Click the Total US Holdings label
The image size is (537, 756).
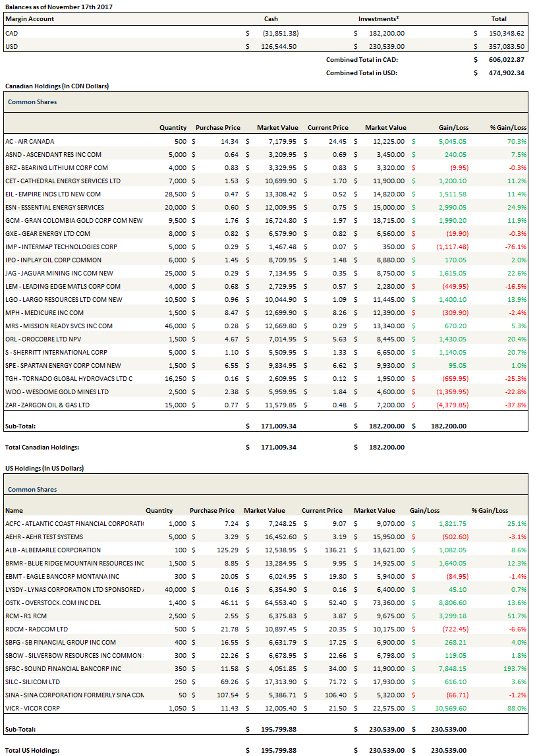point(32,750)
